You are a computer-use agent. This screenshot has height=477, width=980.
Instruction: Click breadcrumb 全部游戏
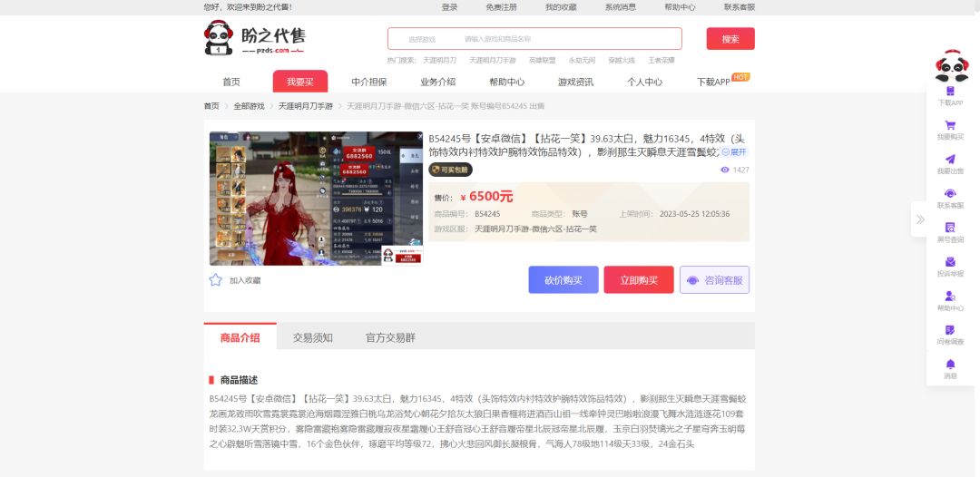(249, 106)
